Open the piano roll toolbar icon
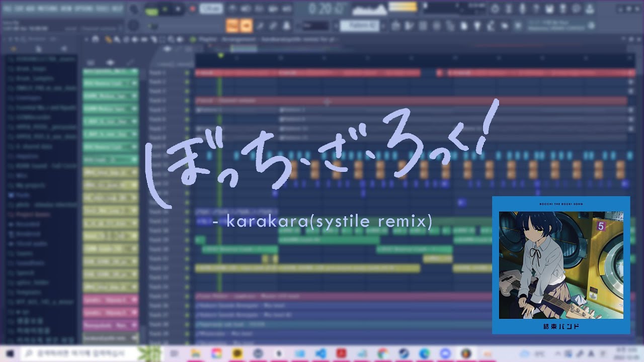The image size is (644, 362). 410,26
